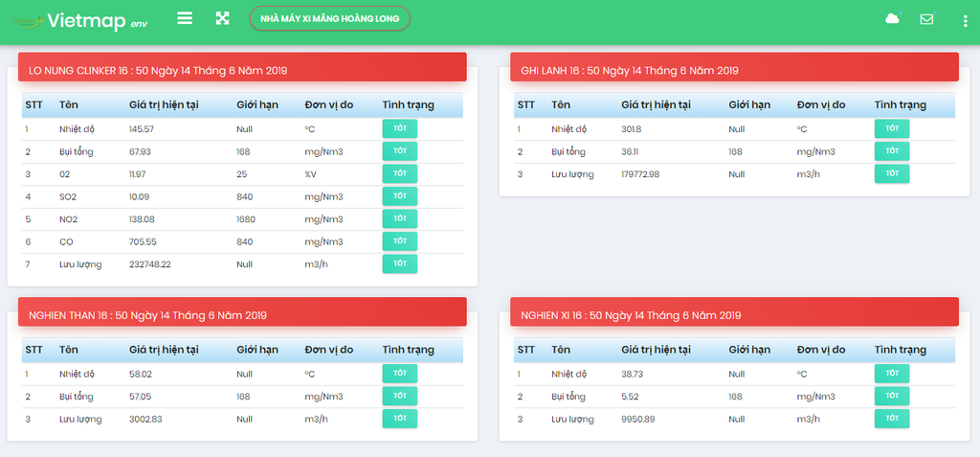Click TỐT status for SO2 row
Image resolution: width=980 pixels, height=457 pixels.
click(400, 196)
